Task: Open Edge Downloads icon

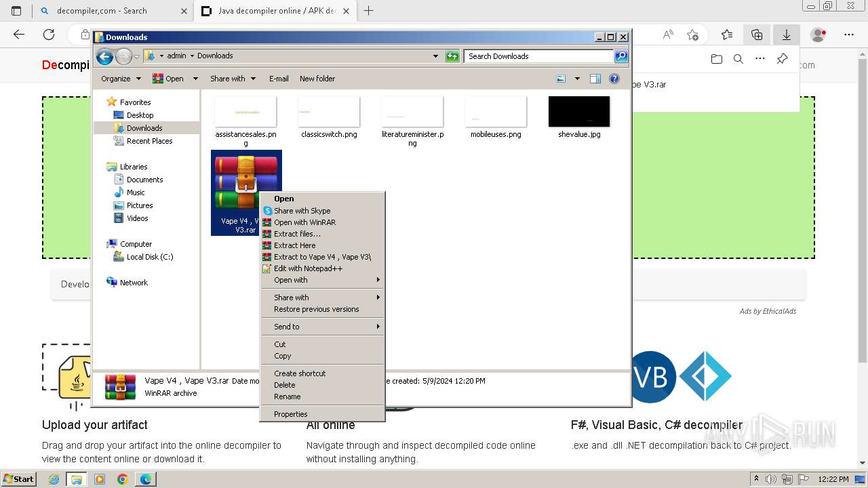Action: point(787,35)
